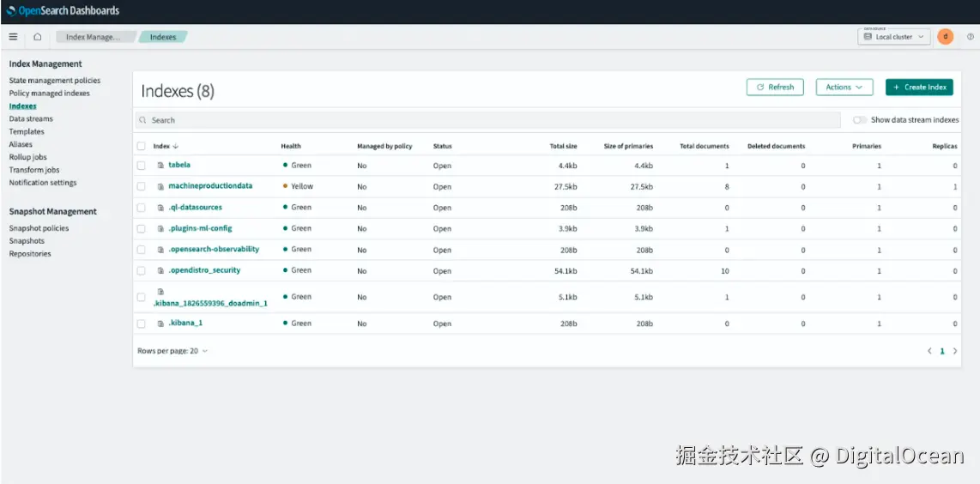This screenshot has width=980, height=484.
Task: Change the Rows per page setting
Action: tap(172, 352)
